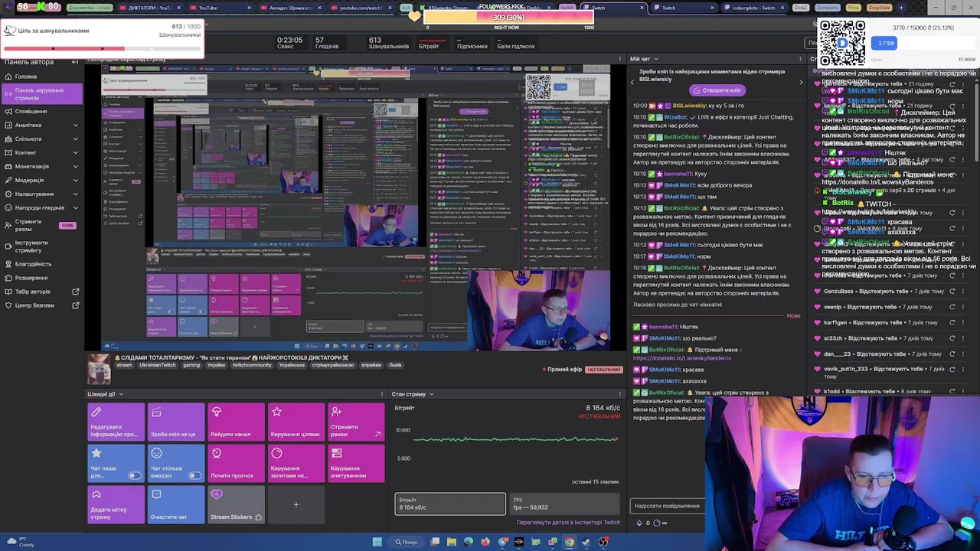980x551 pixels.
Task: Click Почати прогноз quick action
Action: pyautogui.click(x=236, y=465)
